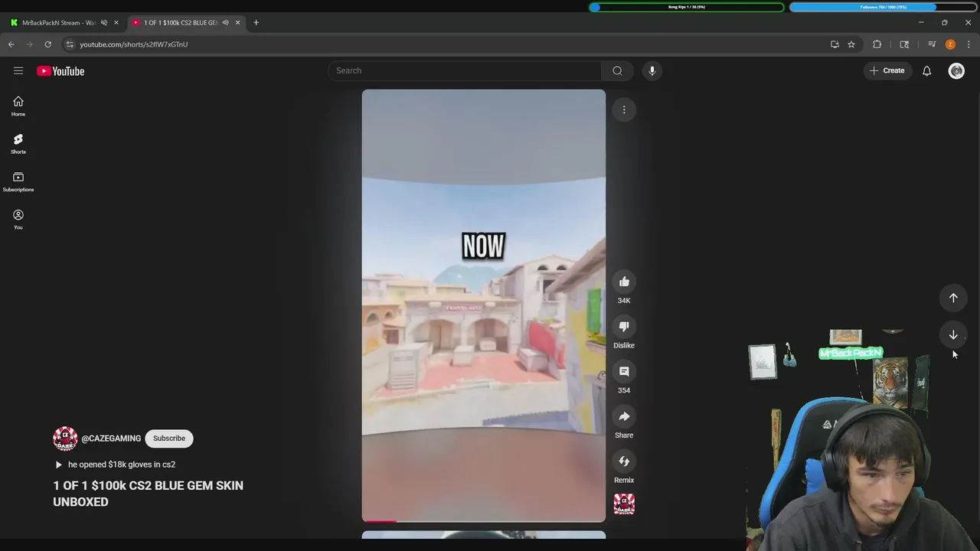
Task: Select the '1 OF 1 $100k CS2 BLUE GEM' tab
Action: click(181, 22)
